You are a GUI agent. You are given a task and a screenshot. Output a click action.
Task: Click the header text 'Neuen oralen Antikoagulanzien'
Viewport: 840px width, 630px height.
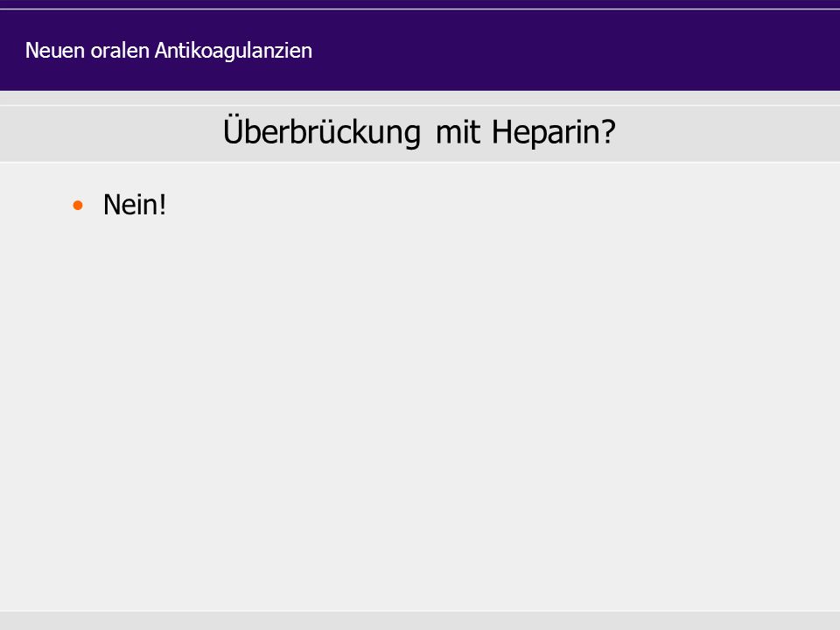click(x=169, y=51)
